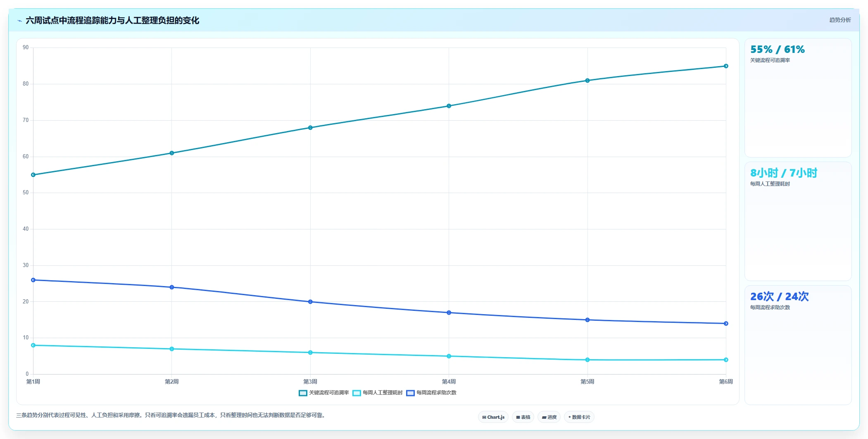Click the teal 关键流程可追溯率 legend color box
The width and height of the screenshot is (868, 439).
303,393
